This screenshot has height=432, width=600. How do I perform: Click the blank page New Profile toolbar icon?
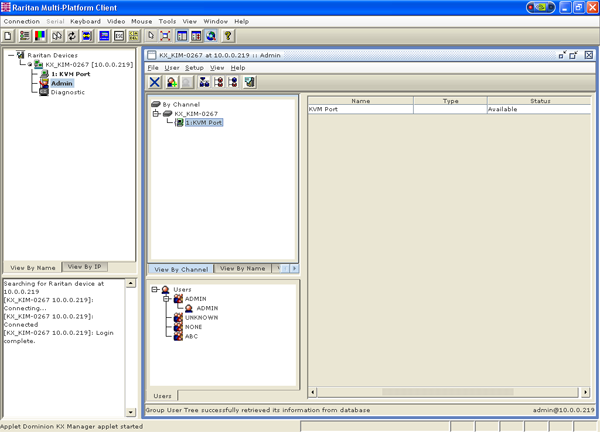8,36
